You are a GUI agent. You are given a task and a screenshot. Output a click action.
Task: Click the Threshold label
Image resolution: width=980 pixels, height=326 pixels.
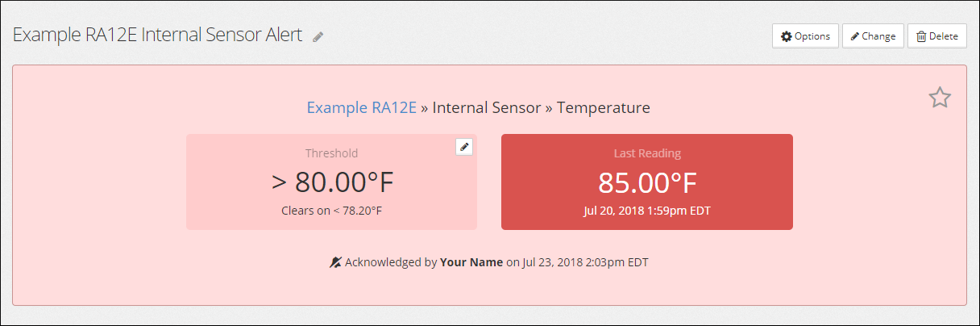(x=331, y=153)
